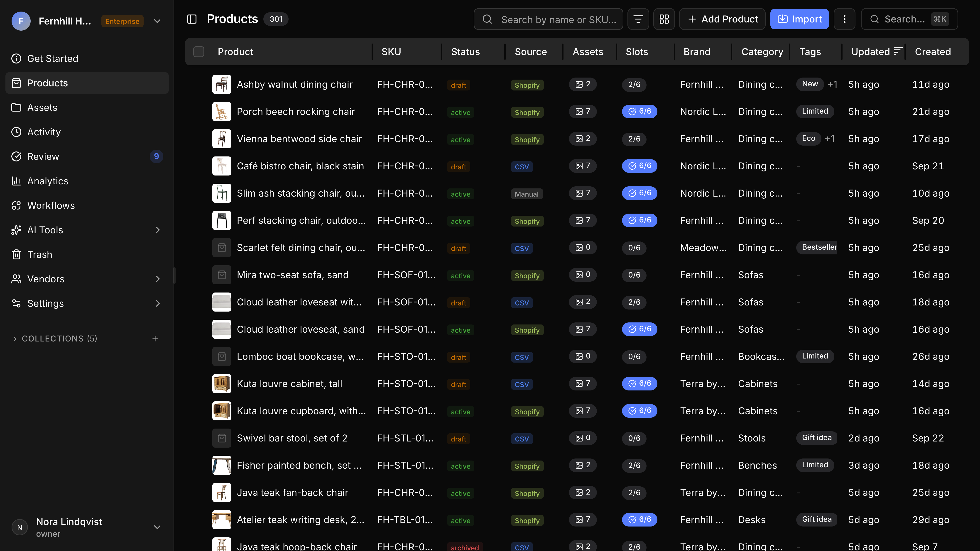Image resolution: width=980 pixels, height=551 pixels.
Task: Toggle the sidebar panel icon
Action: [x=192, y=19]
